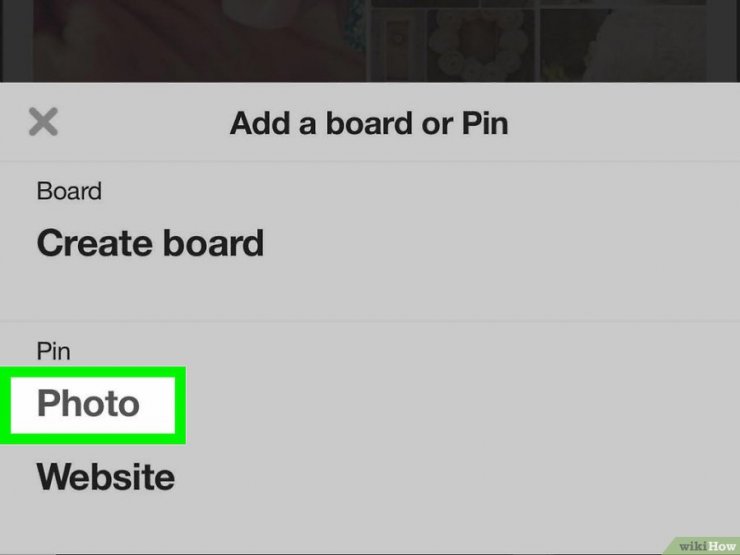
Task: Tap the dimmed door thumbnail beside the wreath
Action: coord(397,46)
